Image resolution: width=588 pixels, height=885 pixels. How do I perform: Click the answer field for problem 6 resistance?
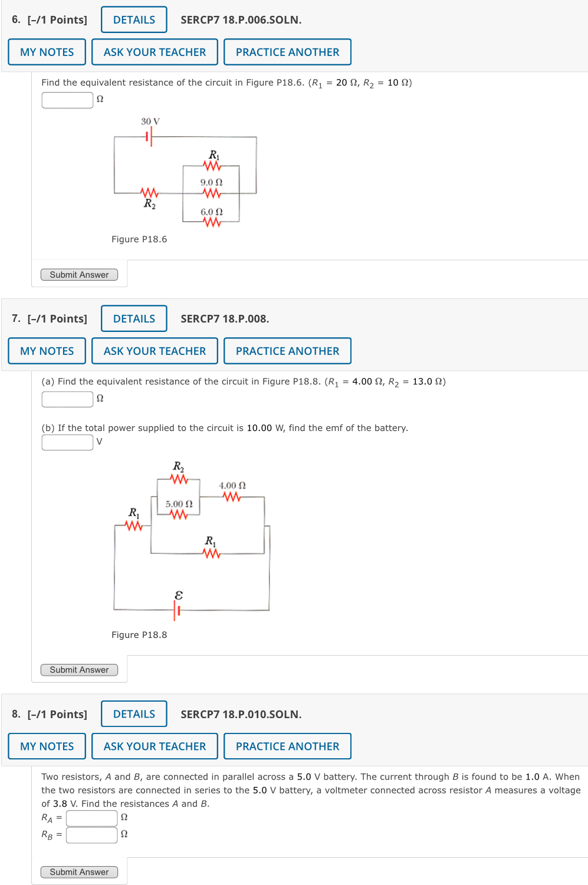[x=67, y=100]
